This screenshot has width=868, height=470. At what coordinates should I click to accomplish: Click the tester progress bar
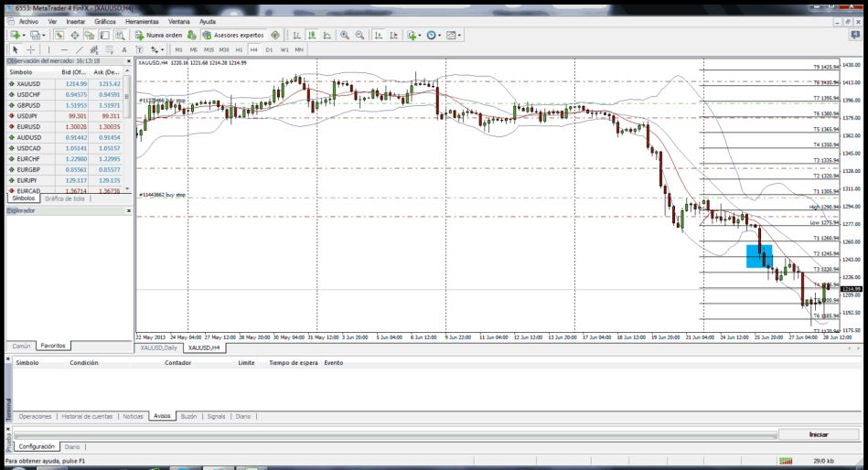393,434
